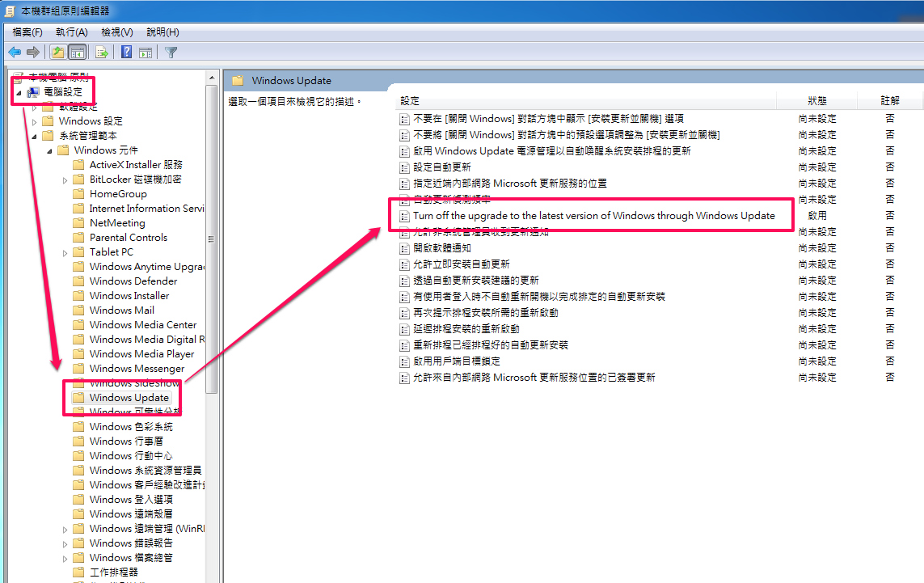Select the Windows 行事曆 tree folder
Image resolution: width=924 pixels, height=583 pixels.
point(126,441)
